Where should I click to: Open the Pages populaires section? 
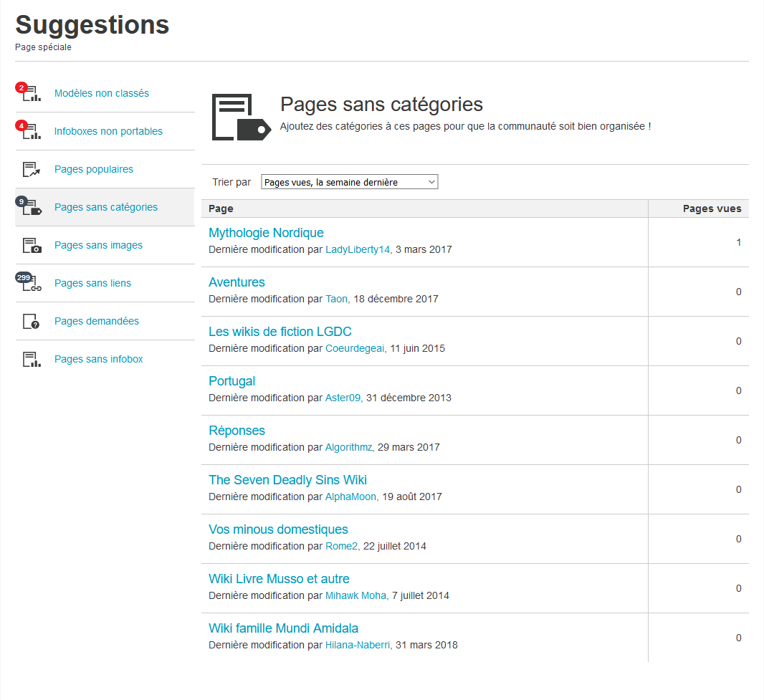(94, 170)
